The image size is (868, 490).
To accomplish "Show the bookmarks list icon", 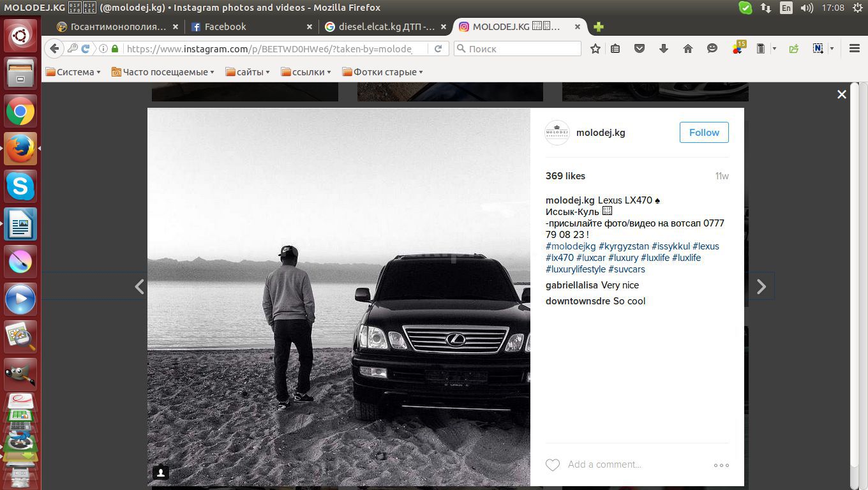I will (x=615, y=48).
